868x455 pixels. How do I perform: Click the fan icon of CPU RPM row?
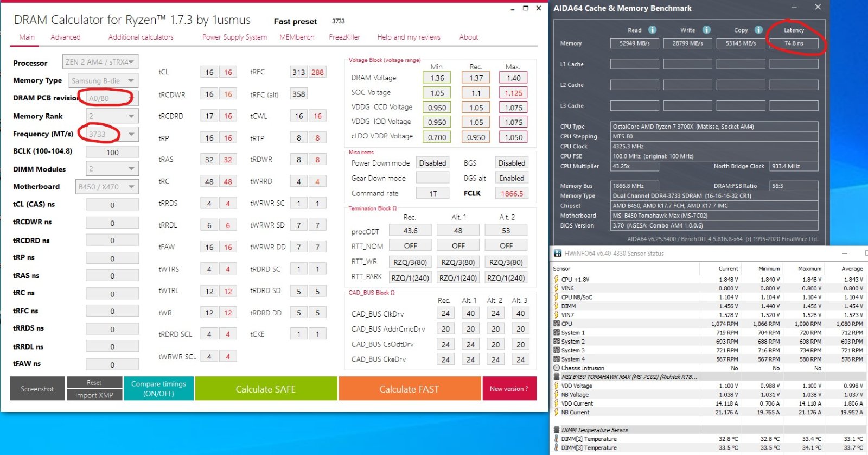(556, 324)
